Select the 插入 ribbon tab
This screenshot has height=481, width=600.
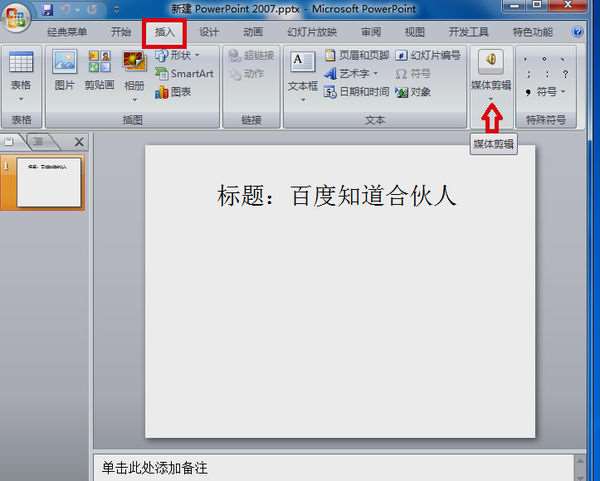[165, 32]
